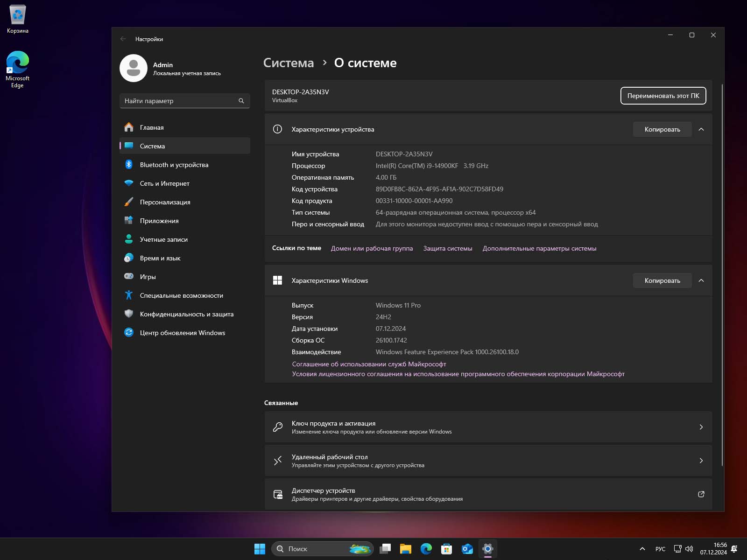This screenshot has width=747, height=560.
Task: Select Сеть и Интернет in sidebar
Action: click(164, 183)
